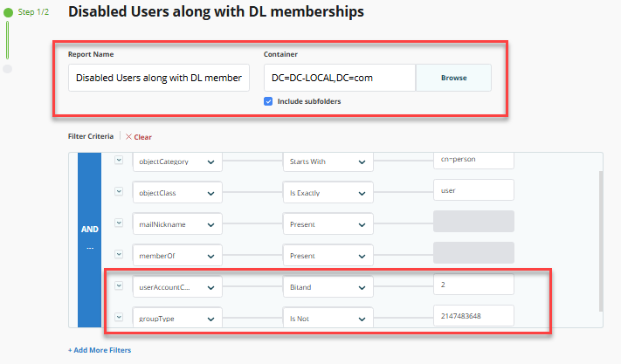Open the row options icon for memberOf
Viewport: 621px width, 364px height.
point(119,254)
